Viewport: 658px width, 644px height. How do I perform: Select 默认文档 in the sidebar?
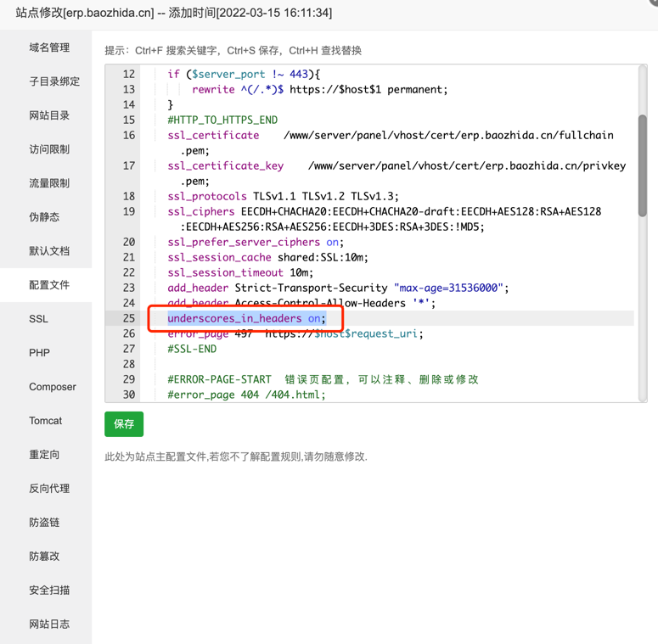tap(49, 251)
